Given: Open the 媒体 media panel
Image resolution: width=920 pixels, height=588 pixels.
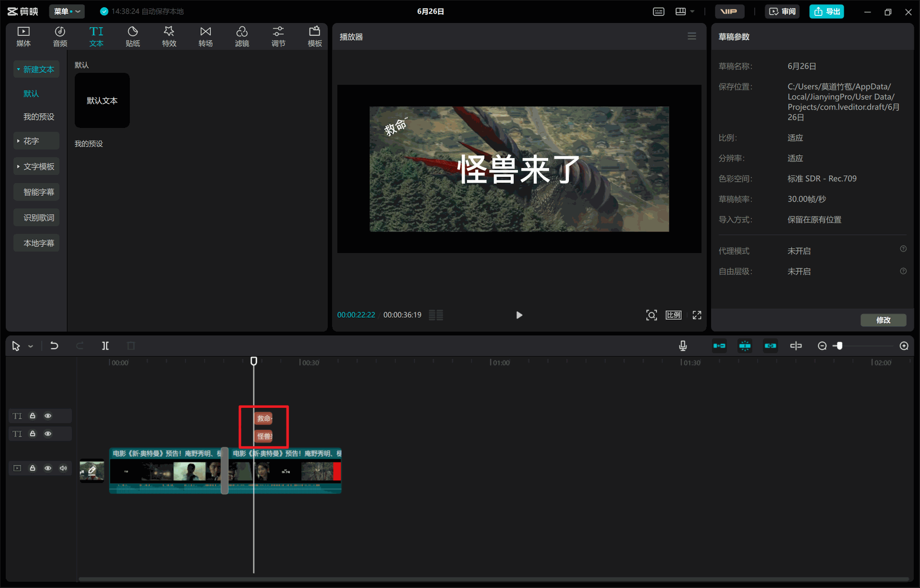Looking at the screenshot, I should click(x=23, y=37).
